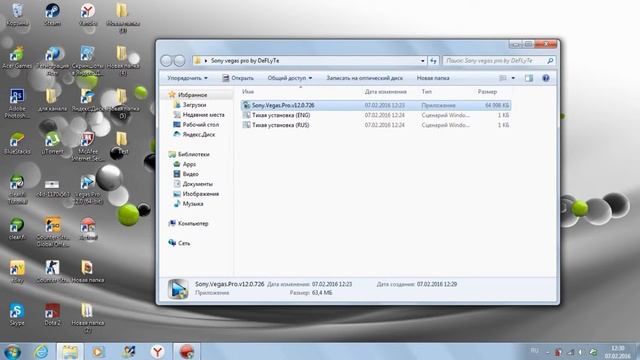Image resolution: width=640 pixels, height=360 pixels.
Task: Select the Adobe Photoshop desktop shortcut
Action: [x=17, y=103]
